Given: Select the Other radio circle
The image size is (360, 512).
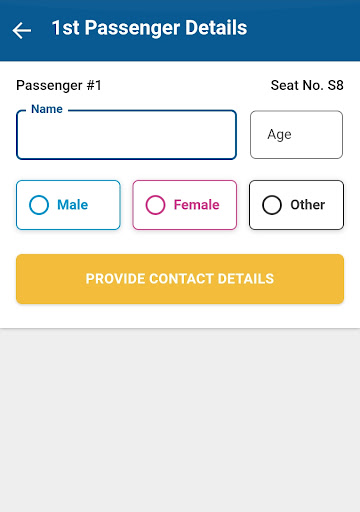Looking at the screenshot, I should [272, 205].
